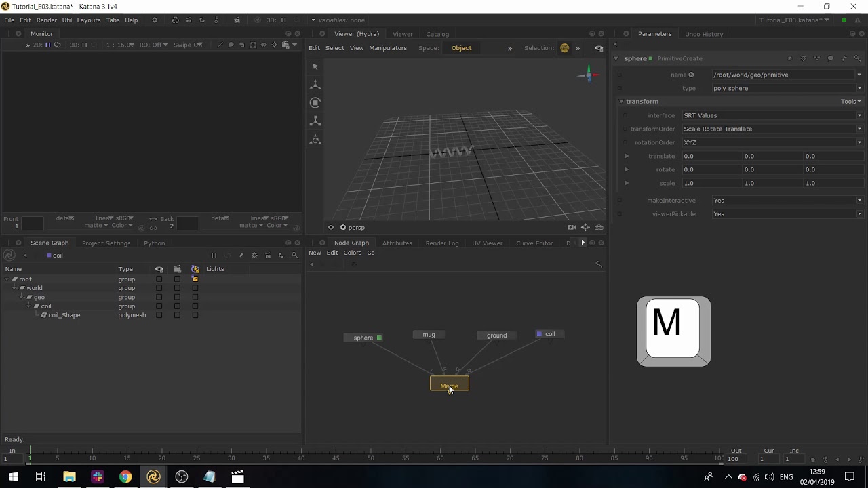
Task: Toggle render checkbox for geo row
Action: 177,297
